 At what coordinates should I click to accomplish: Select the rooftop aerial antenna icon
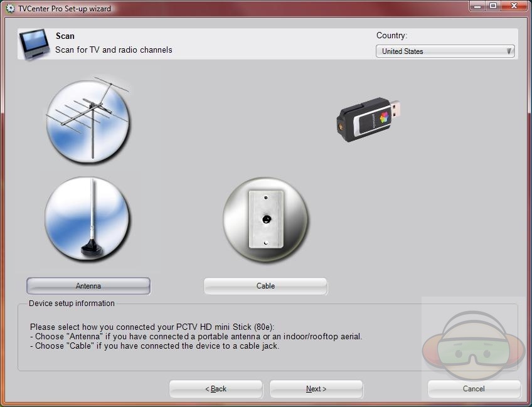(x=88, y=119)
